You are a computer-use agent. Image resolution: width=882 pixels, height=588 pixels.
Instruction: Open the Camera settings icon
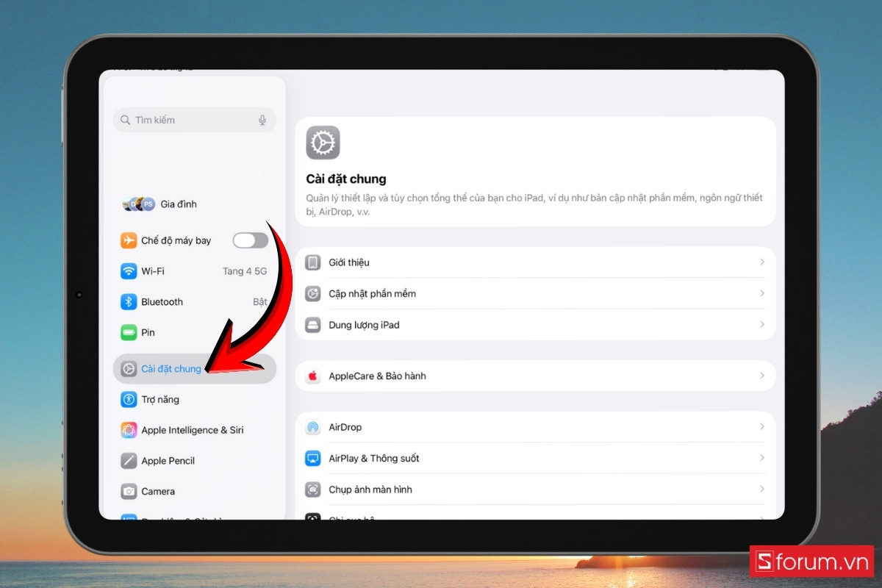tap(129, 492)
